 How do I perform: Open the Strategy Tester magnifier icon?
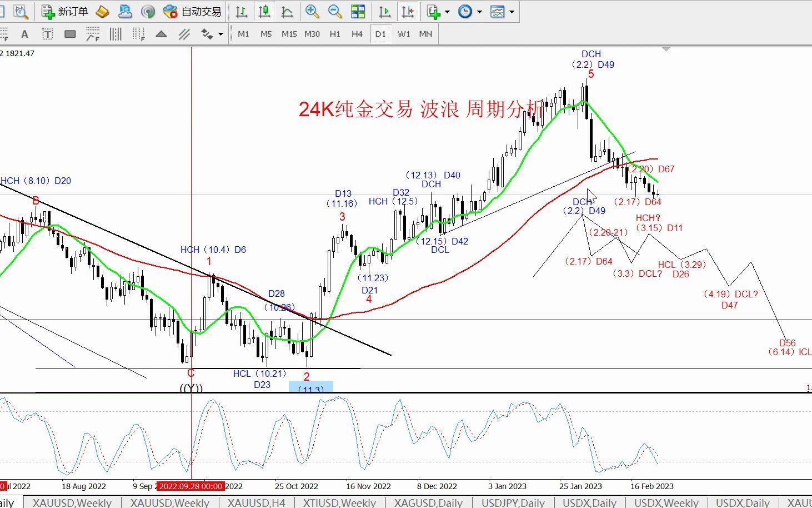[21, 11]
